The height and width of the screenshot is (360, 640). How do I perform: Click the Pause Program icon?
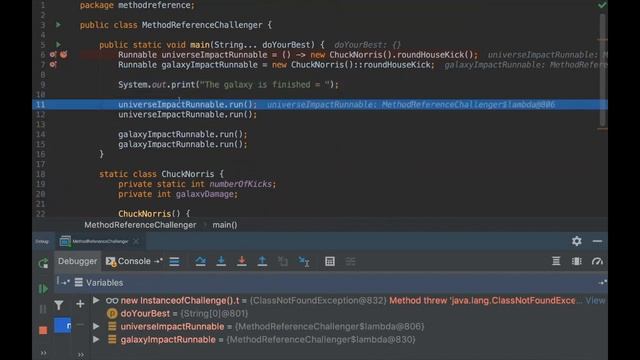tap(43, 309)
